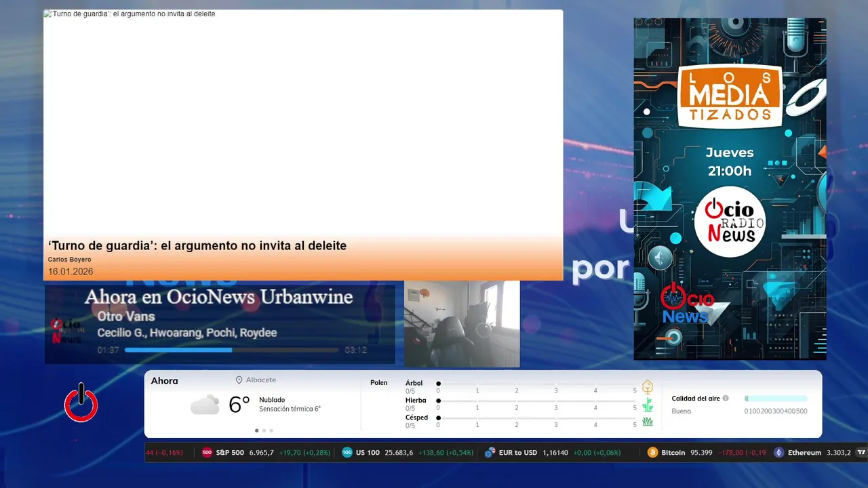This screenshot has height=488, width=868.
Task: Click the tree pollen icon
Action: (x=648, y=387)
